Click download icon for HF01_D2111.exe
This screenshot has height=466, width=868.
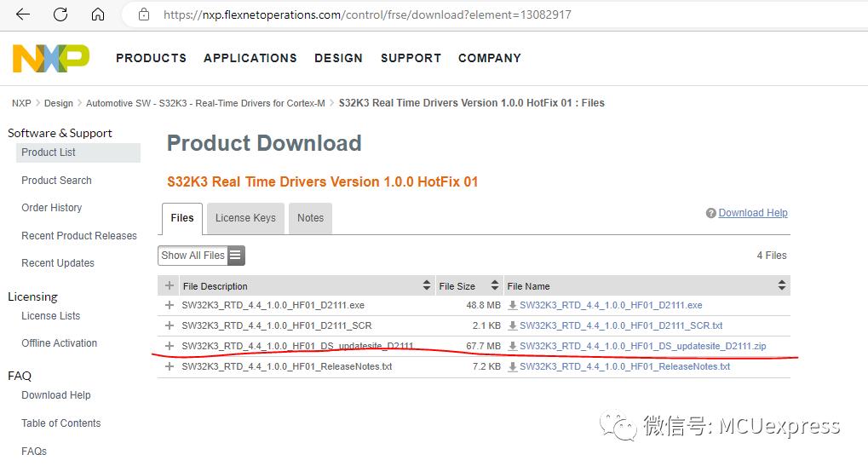513,306
